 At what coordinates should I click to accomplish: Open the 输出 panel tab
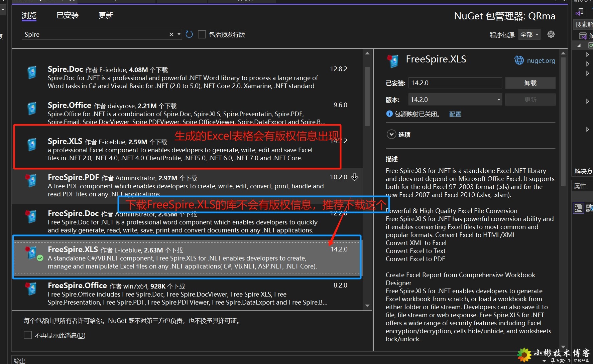pyautogui.click(x=20, y=361)
